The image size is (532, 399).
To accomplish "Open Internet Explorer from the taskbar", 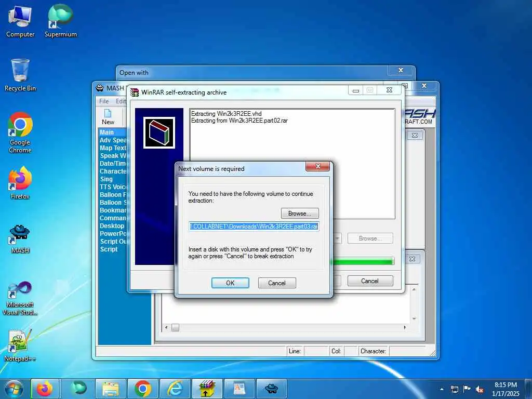I will pyautogui.click(x=175, y=389).
